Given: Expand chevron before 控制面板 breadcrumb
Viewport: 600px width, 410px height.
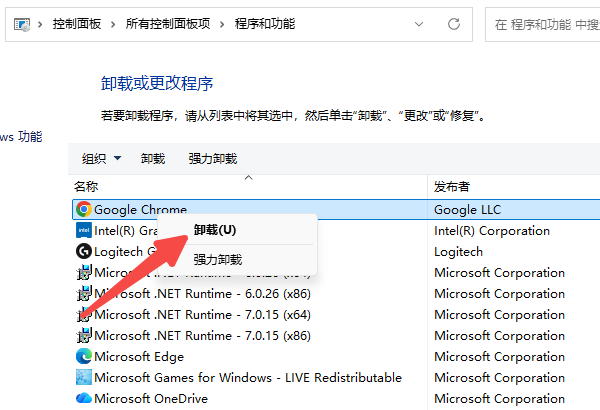Looking at the screenshot, I should (40, 25).
